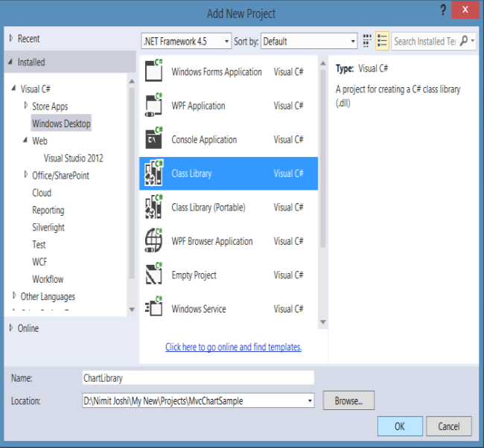Click the go online and find templates link
The width and height of the screenshot is (484, 448).
[233, 347]
